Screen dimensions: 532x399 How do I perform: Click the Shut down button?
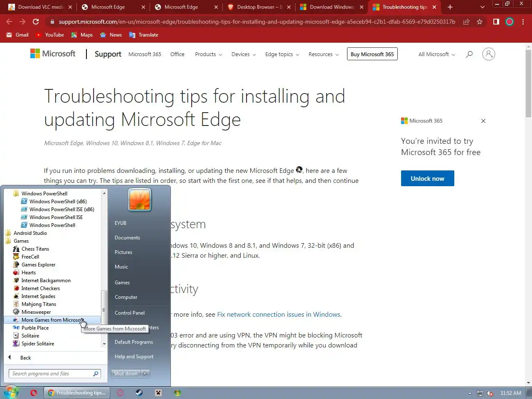coord(126,374)
